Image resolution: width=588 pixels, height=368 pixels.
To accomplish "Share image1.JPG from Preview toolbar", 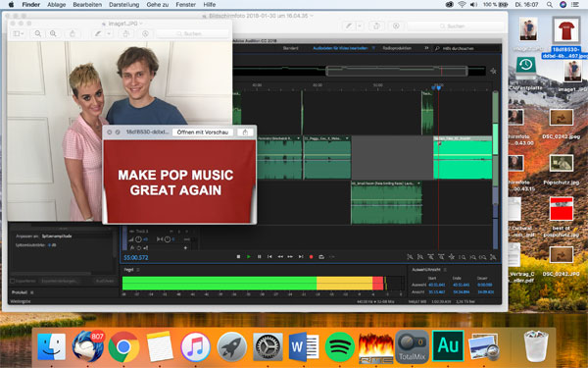I will point(73,33).
